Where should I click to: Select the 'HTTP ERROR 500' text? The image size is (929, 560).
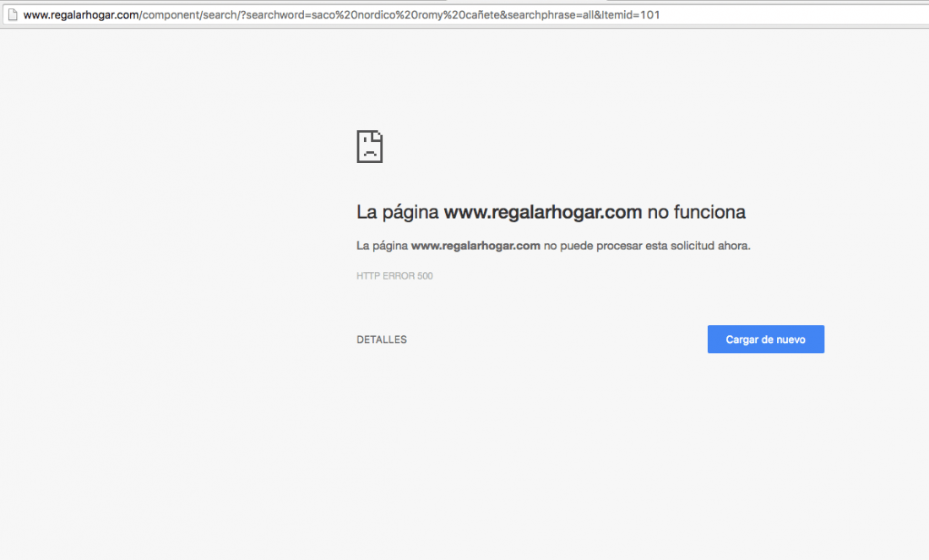tap(394, 275)
